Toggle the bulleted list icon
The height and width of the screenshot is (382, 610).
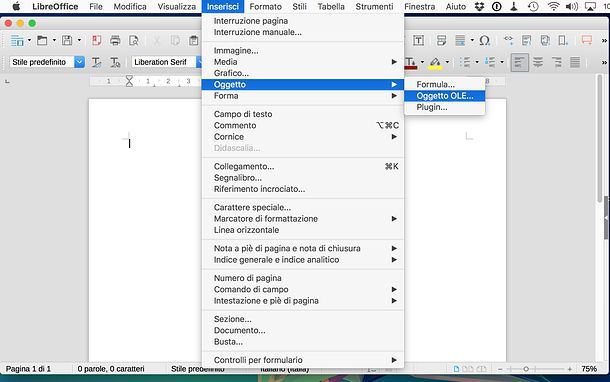(x=465, y=62)
